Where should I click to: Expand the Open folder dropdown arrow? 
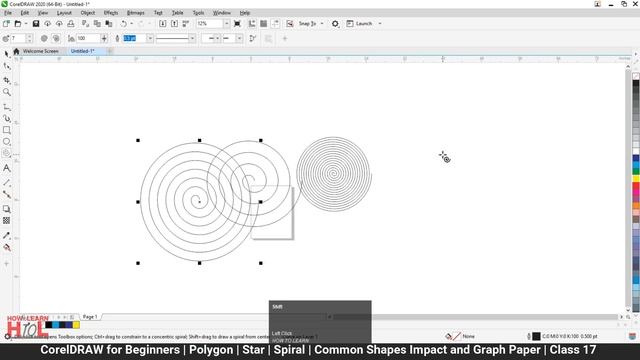[x=26, y=24]
